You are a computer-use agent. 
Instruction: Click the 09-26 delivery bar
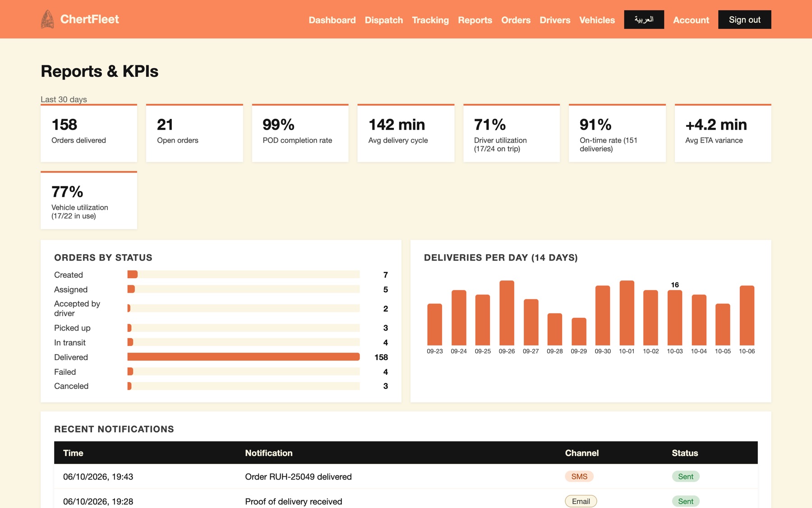pyautogui.click(x=507, y=313)
